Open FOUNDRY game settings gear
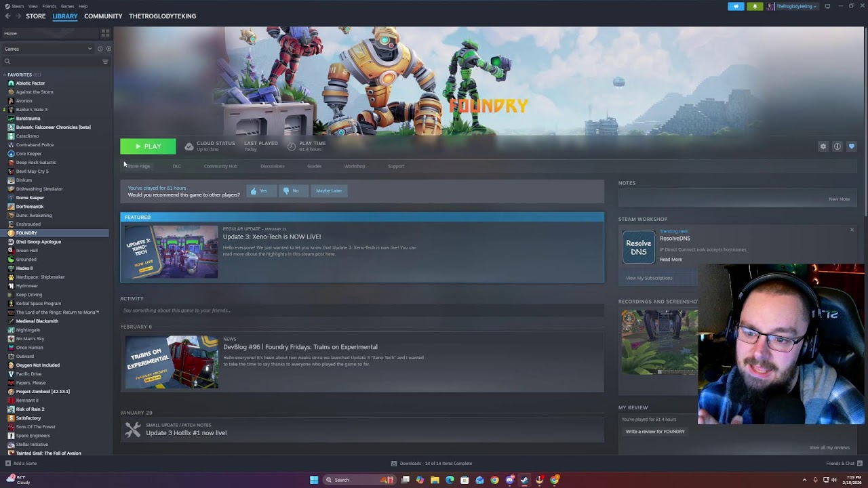 coord(823,146)
